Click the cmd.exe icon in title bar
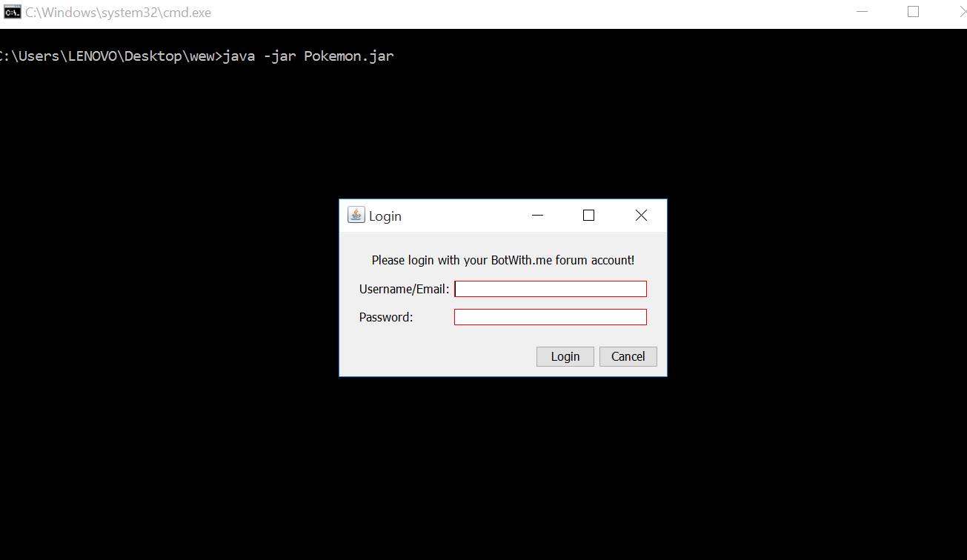The height and width of the screenshot is (560, 967). 13,12
